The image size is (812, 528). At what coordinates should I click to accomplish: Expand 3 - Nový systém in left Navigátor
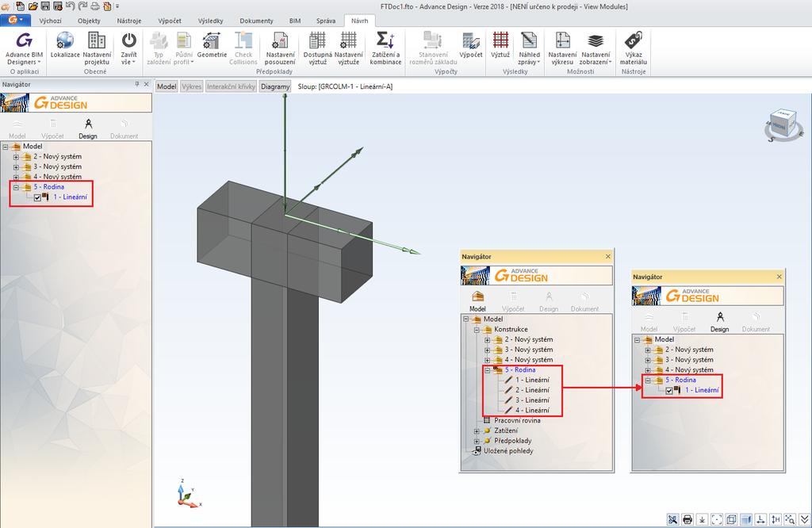[x=16, y=167]
